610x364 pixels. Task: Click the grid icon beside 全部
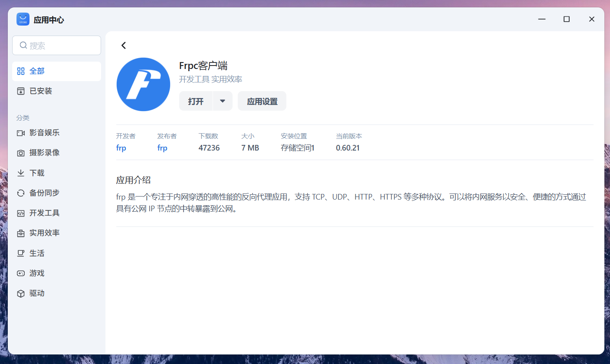tap(21, 71)
